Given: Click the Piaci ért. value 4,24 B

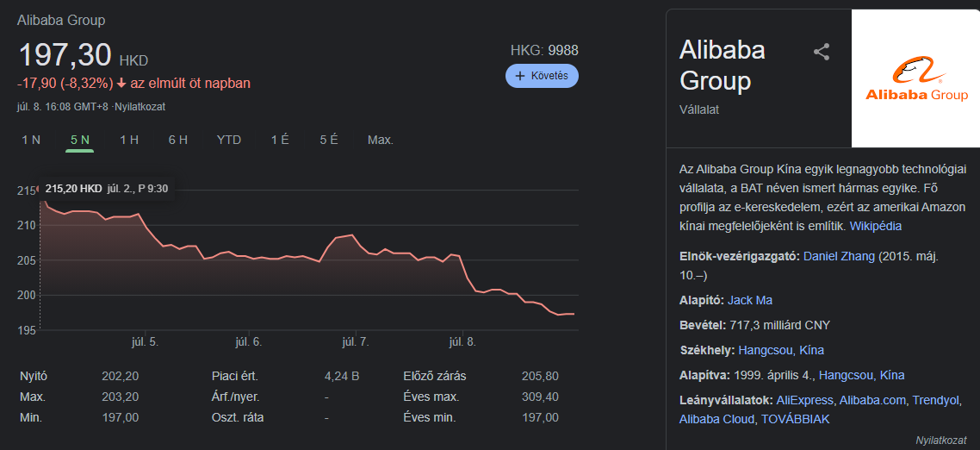Looking at the screenshot, I should point(342,377).
